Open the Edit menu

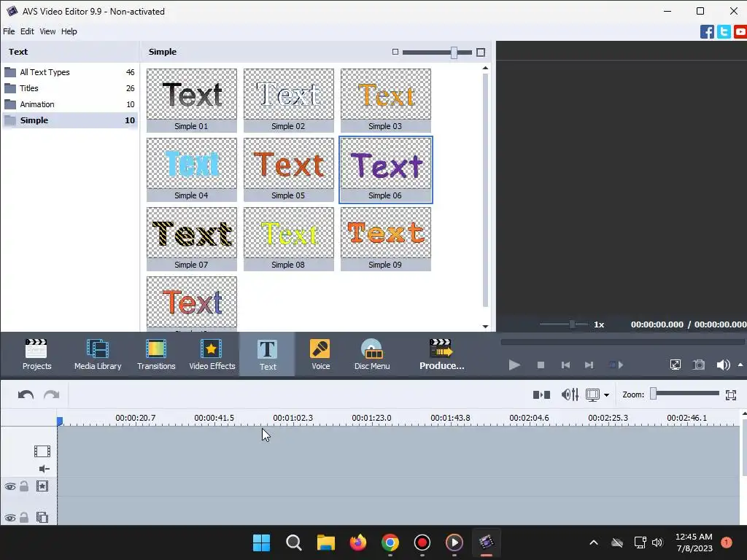(27, 31)
